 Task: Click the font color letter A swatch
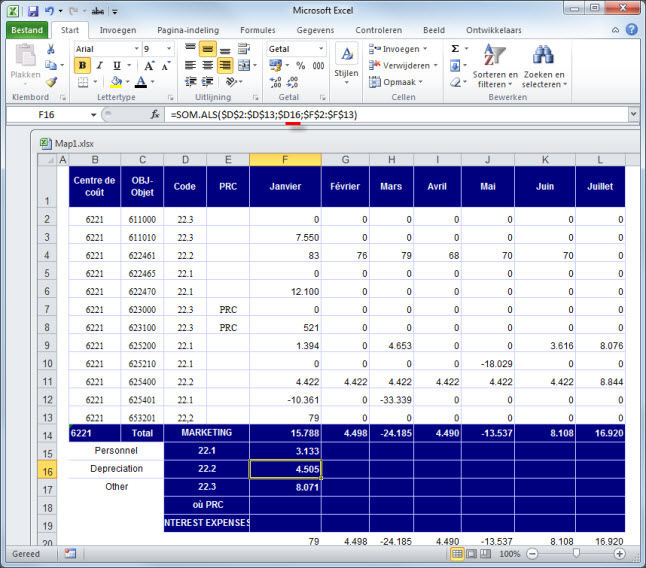[141, 82]
